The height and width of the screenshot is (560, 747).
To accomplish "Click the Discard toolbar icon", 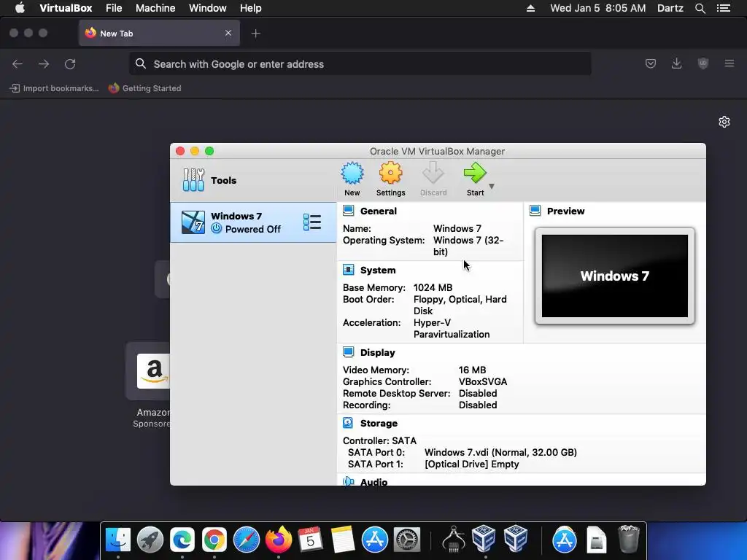I will [x=433, y=174].
